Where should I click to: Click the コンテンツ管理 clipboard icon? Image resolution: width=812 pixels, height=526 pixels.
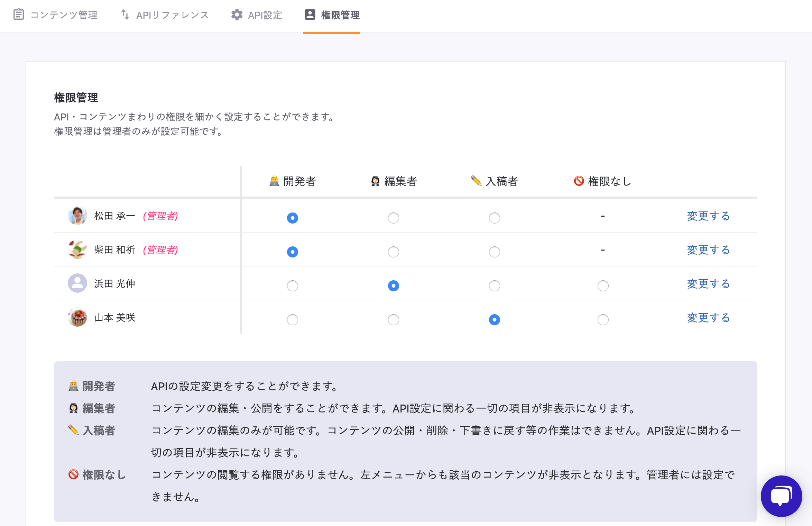coord(19,15)
